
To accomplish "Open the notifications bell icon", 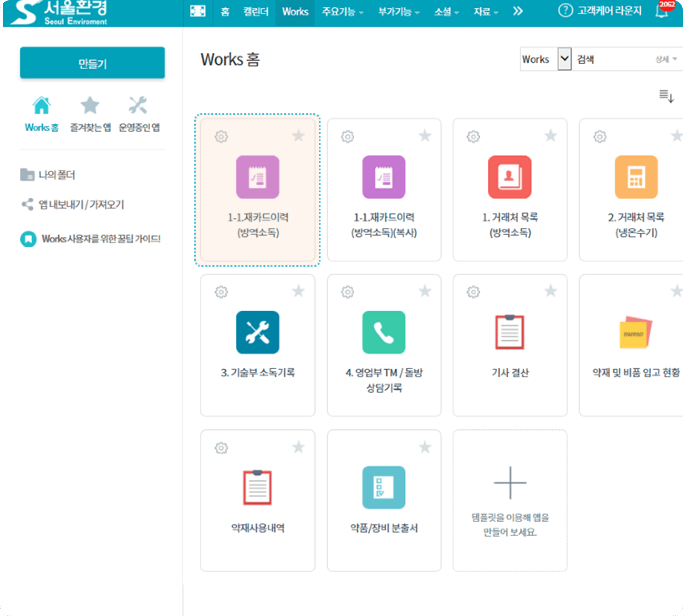I will [662, 11].
